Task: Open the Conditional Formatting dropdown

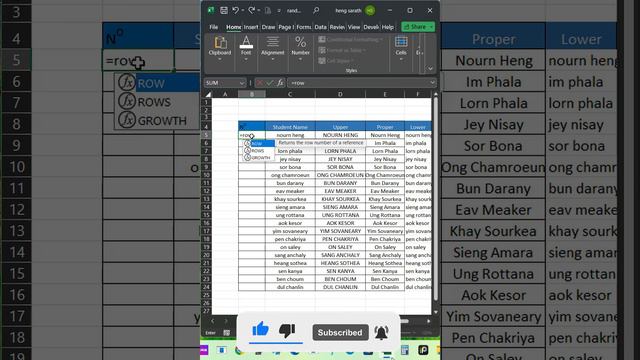Action: tap(351, 39)
